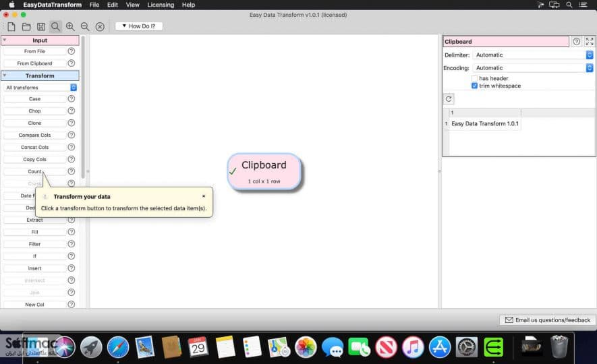This screenshot has width=597, height=364.
Task: Click the refresh clipboard data button
Action: 449,99
